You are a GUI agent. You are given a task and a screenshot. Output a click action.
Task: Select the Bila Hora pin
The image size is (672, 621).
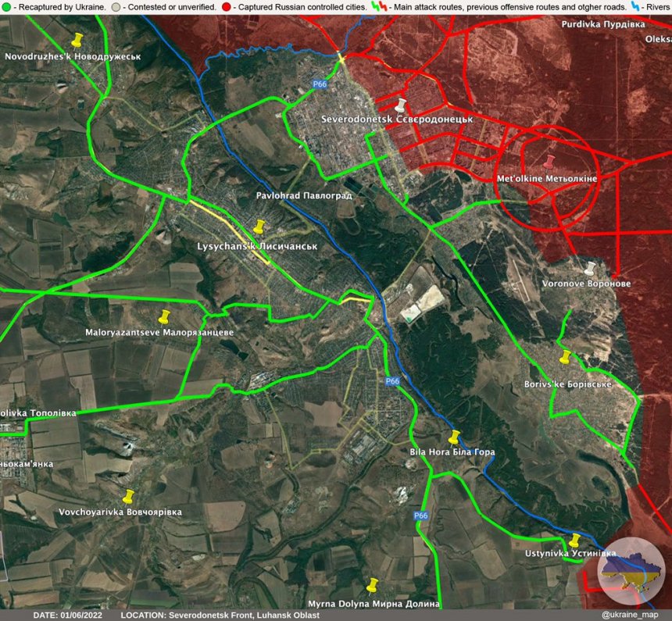point(453,437)
